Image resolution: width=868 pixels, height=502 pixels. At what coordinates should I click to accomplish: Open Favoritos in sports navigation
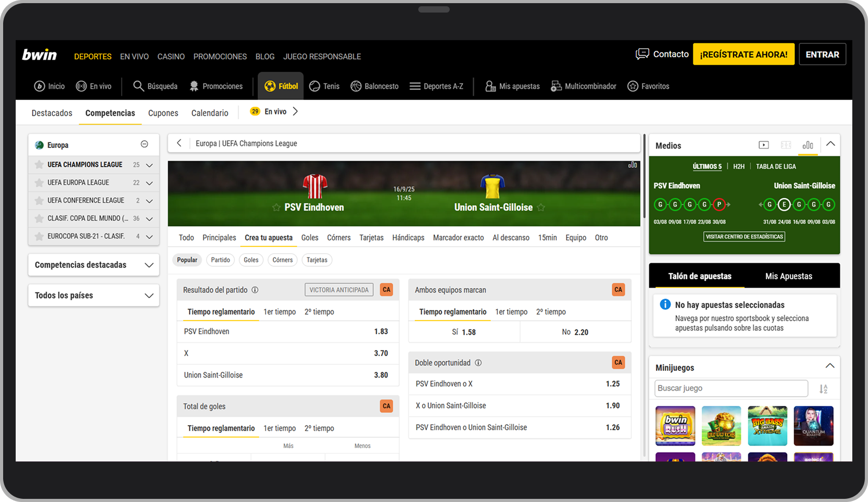(x=648, y=86)
